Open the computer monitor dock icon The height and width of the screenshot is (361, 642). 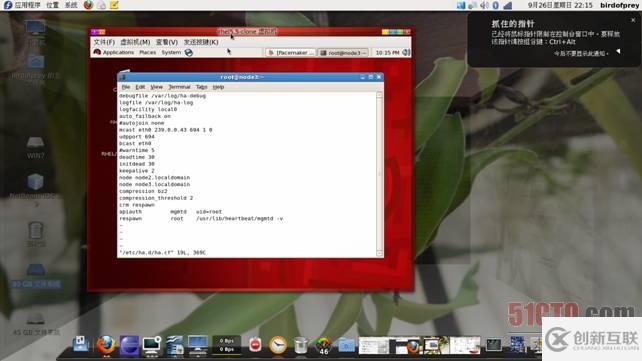coord(198,345)
